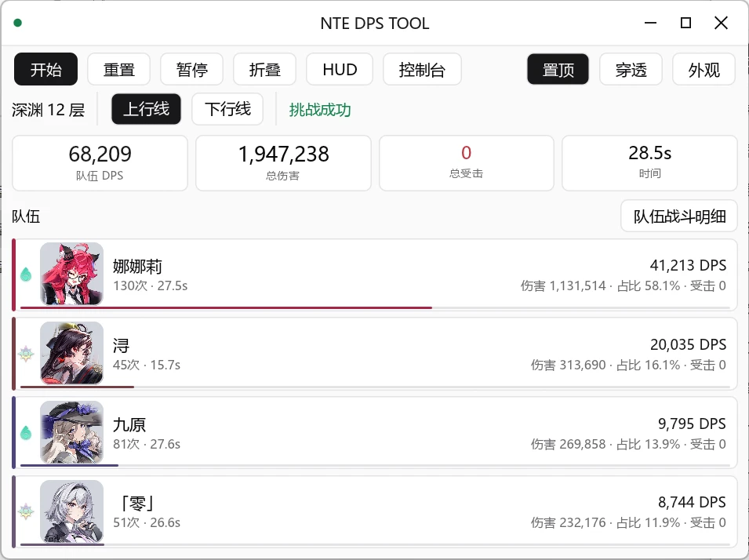Click the green status dot in title bar
This screenshot has height=560, width=749.
[x=18, y=23]
